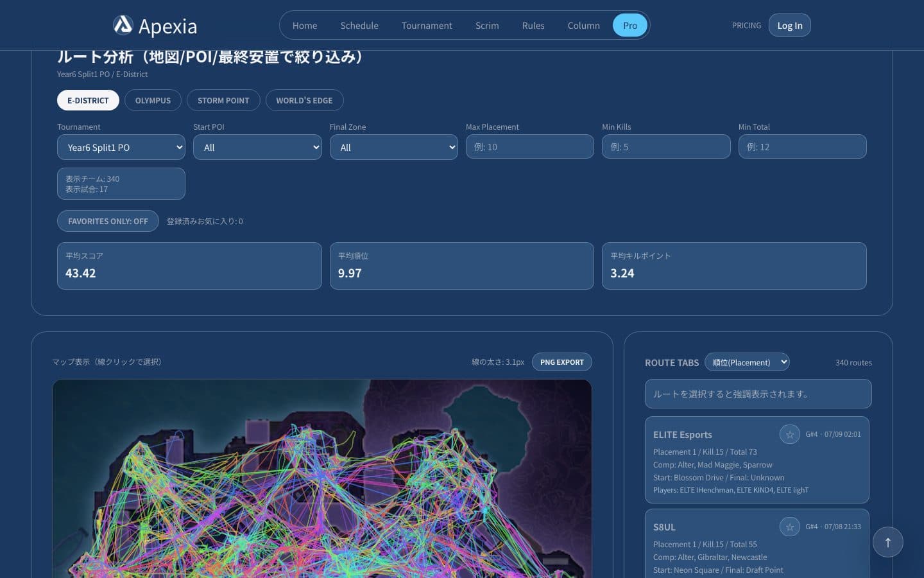This screenshot has width=924, height=578.
Task: Choose the World's Edge map tab
Action: coord(304,100)
